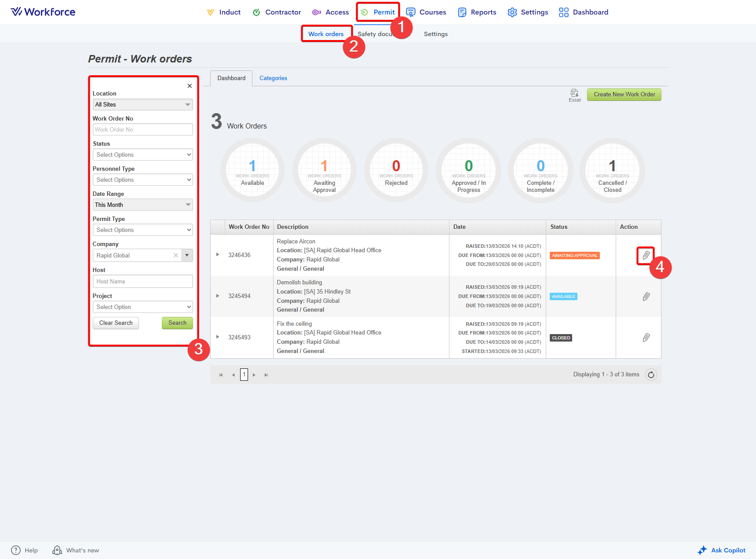Refresh the work orders grid
Image resolution: width=756 pixels, height=559 pixels.
[651, 375]
